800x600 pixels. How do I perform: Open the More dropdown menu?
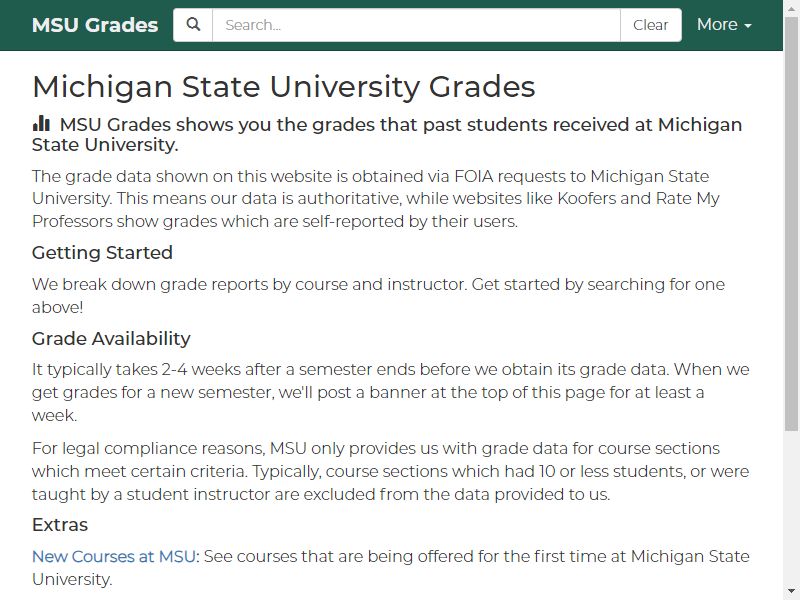click(724, 24)
